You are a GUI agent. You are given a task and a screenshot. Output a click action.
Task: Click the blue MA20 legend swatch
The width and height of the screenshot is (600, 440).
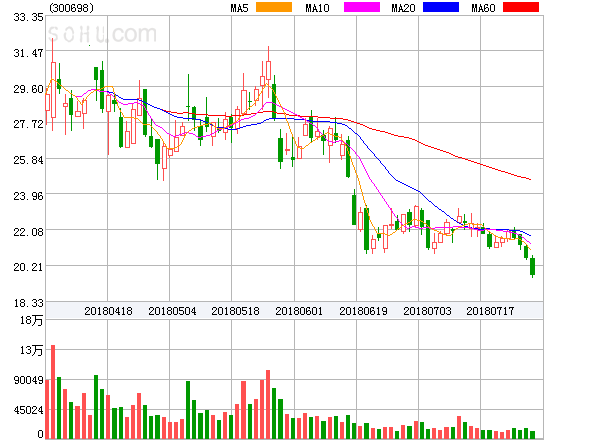coord(441,7)
